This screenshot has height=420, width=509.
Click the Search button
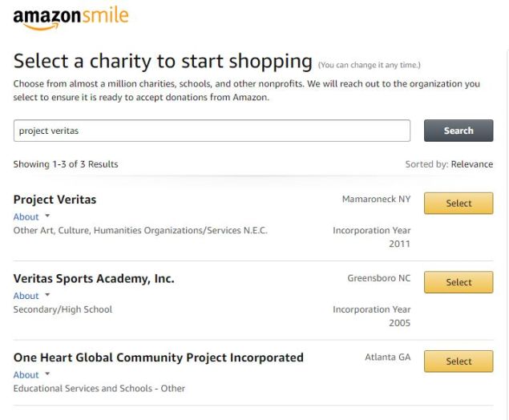[459, 131]
